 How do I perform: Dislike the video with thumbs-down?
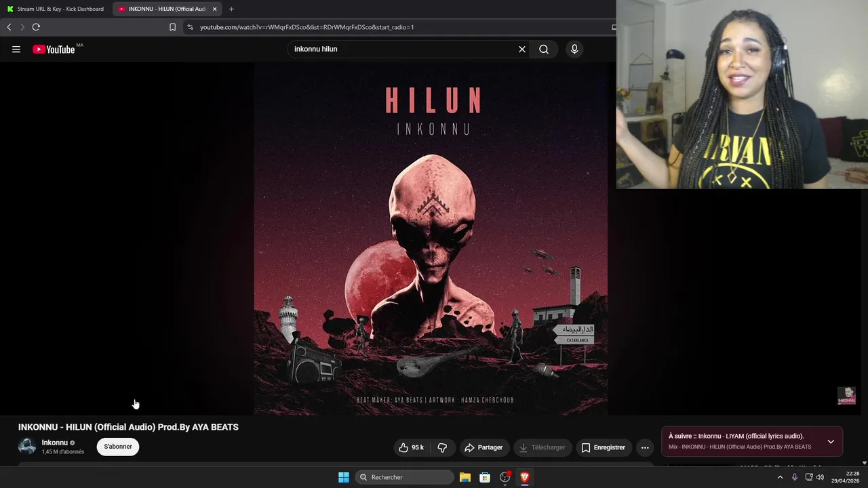(442, 447)
